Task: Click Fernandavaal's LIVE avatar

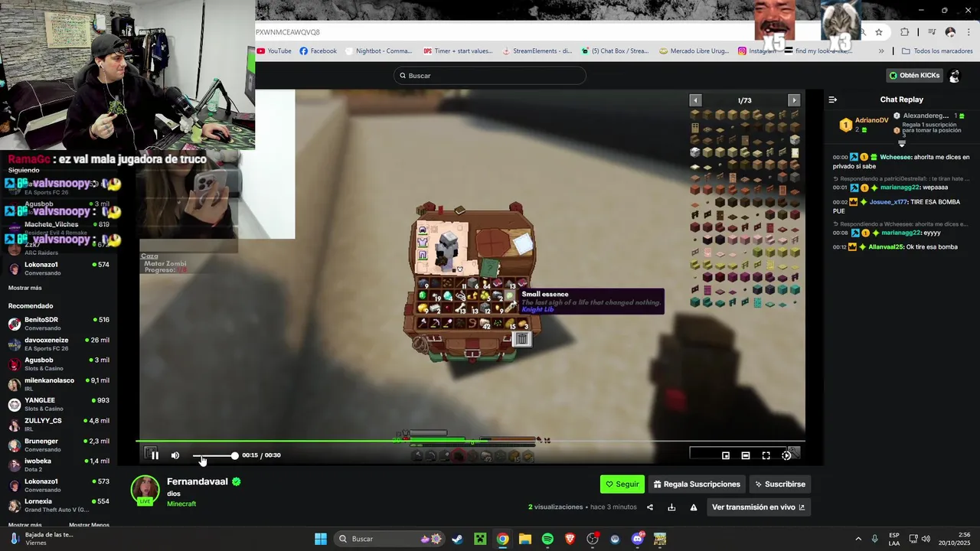Action: tap(145, 491)
